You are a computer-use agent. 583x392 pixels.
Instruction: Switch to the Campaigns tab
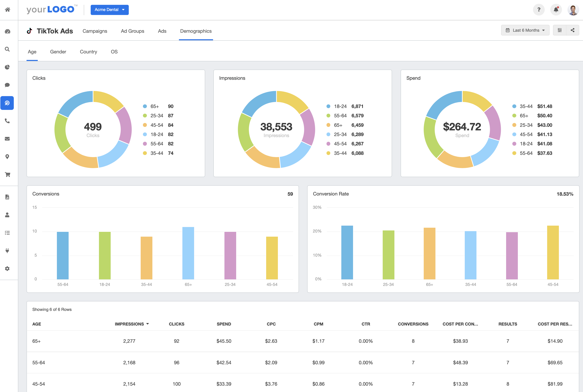tap(95, 31)
